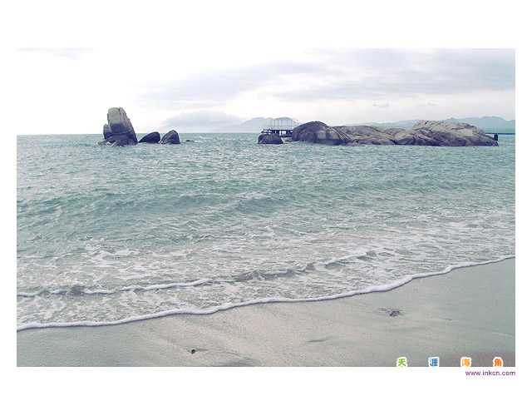
Task: Click the orange 海 character caption
Action: 465,362
